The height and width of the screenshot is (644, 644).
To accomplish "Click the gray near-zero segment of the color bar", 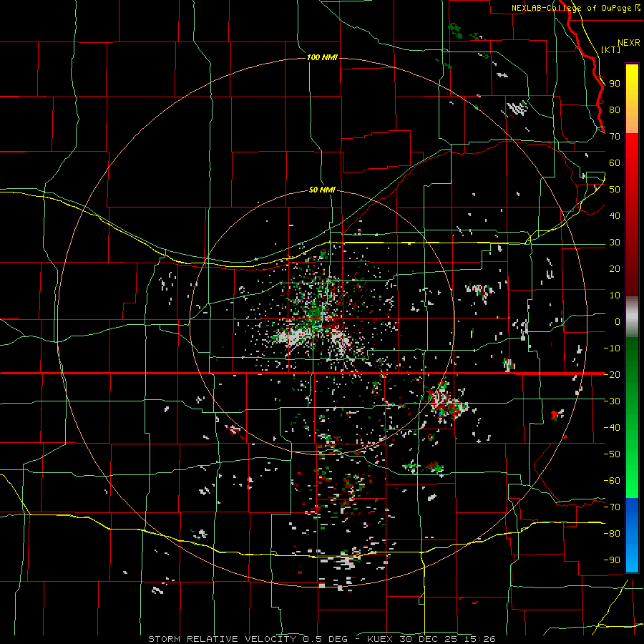I will (632, 316).
